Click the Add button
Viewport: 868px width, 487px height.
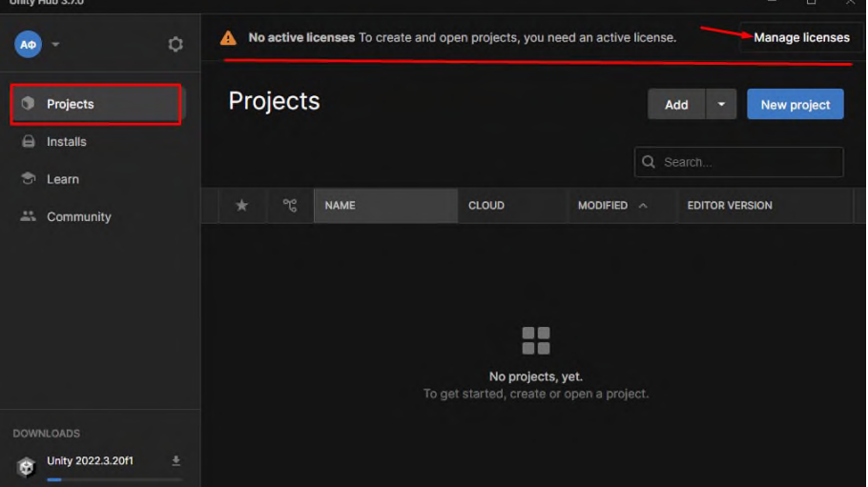[x=676, y=105]
